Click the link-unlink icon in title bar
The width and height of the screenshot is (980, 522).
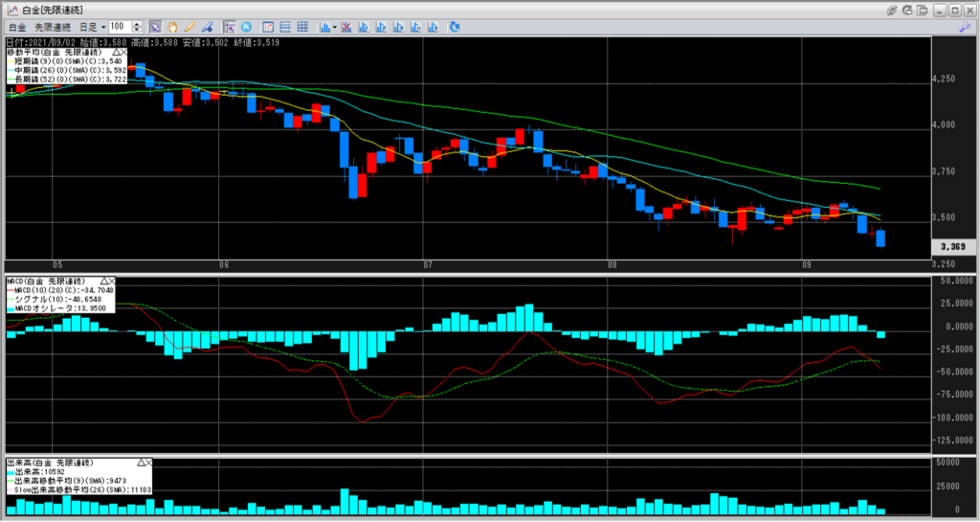[x=892, y=9]
